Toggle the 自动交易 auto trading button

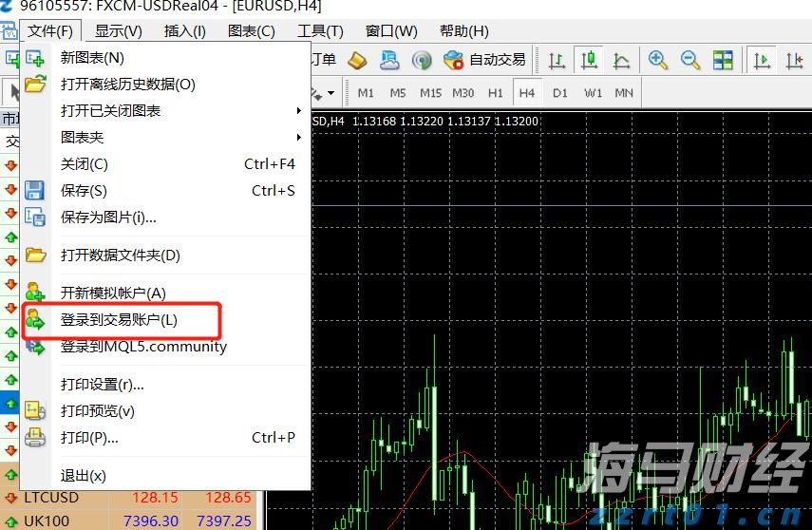click(484, 60)
